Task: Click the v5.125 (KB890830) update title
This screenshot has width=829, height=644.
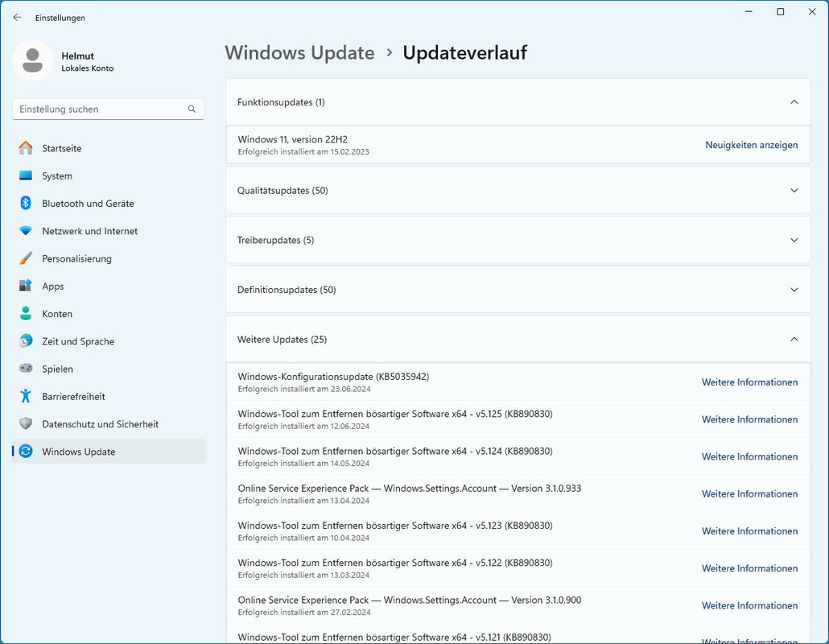Action: click(x=395, y=414)
